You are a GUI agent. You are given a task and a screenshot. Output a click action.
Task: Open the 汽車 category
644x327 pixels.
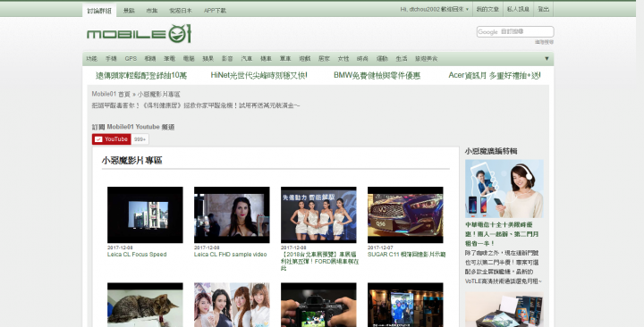click(x=247, y=59)
